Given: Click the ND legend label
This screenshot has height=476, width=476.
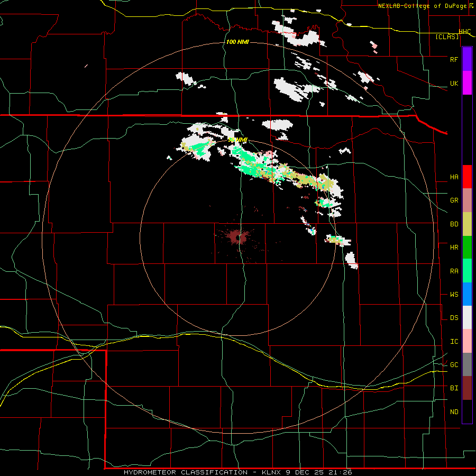Looking at the screenshot, I should (x=454, y=412).
